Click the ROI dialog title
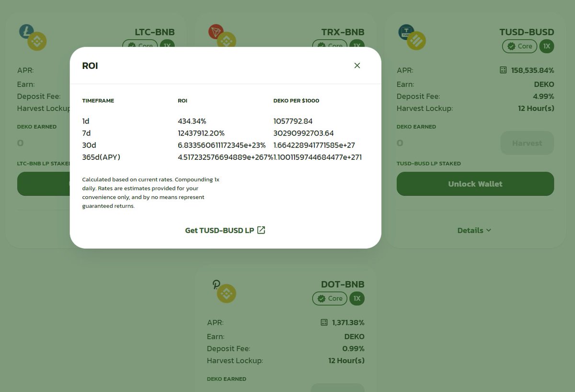 [x=90, y=66]
